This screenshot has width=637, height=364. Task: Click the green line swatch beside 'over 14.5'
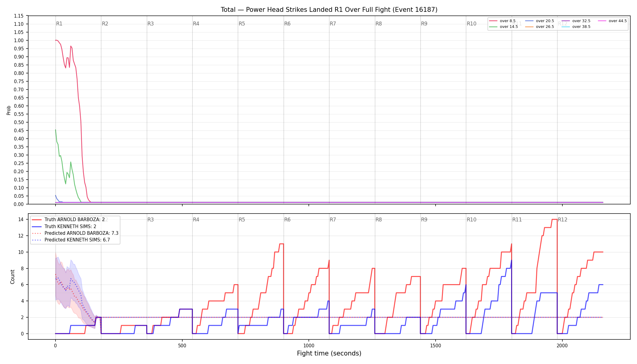pyautogui.click(x=493, y=27)
